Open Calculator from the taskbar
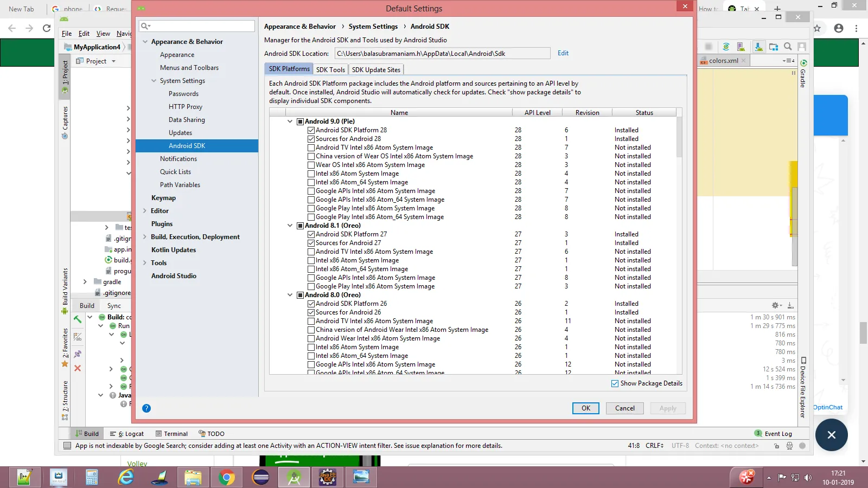The width and height of the screenshot is (868, 488). coord(92,477)
